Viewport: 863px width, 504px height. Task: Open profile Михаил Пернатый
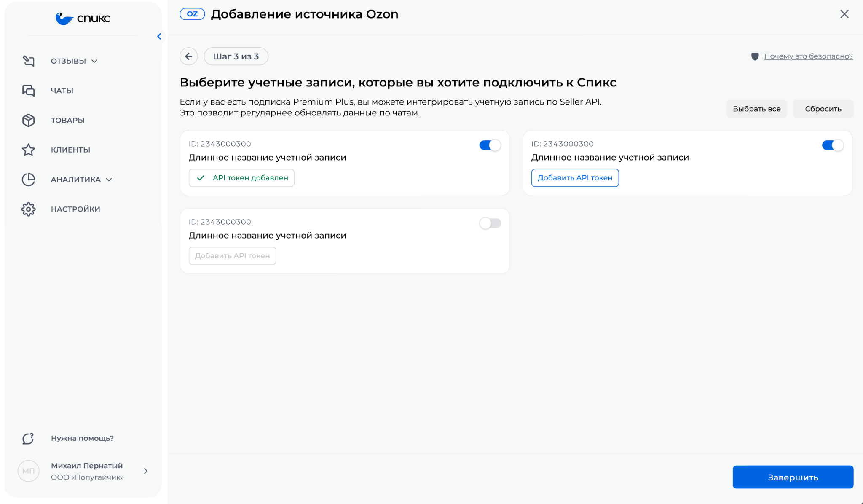click(87, 466)
